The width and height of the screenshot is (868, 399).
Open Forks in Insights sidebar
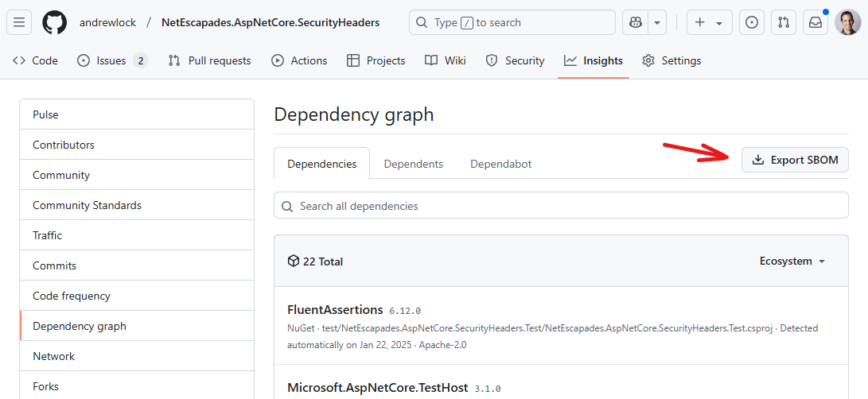pos(137,386)
